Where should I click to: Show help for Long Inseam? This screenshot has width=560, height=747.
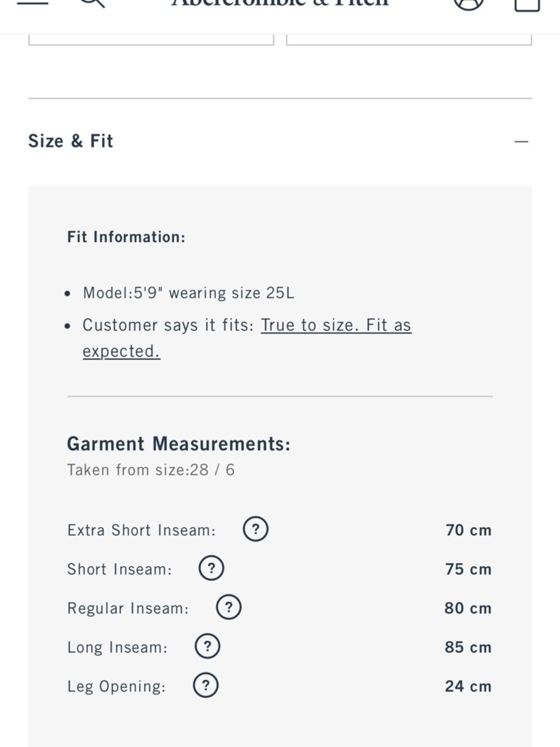tap(207, 646)
